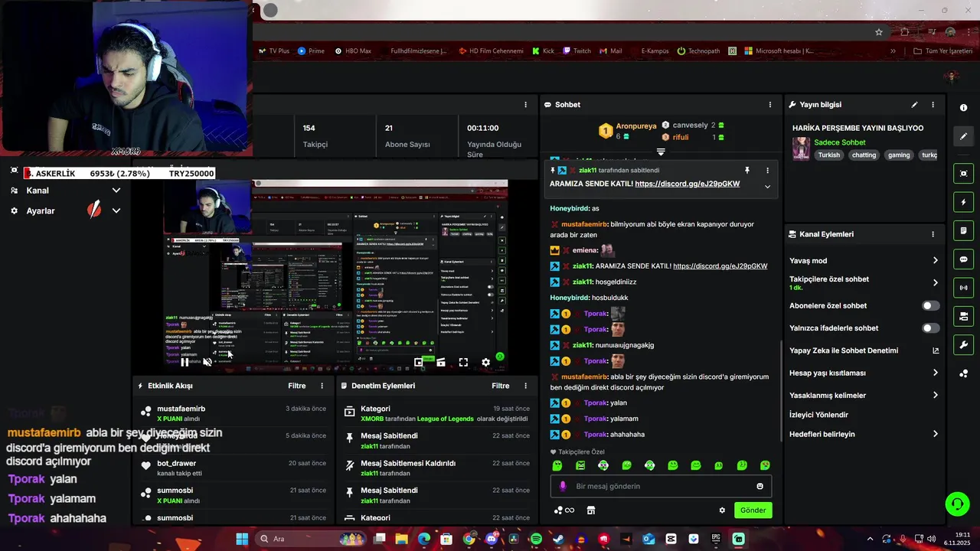Click the pencil icon in right sidebar
980x551 pixels.
[963, 136]
